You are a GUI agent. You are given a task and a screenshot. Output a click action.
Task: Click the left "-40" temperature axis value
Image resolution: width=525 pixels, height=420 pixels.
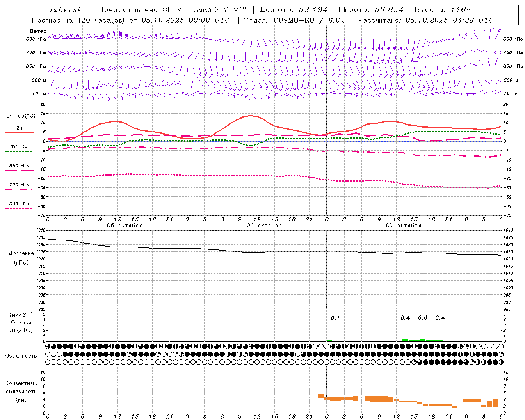point(42,216)
